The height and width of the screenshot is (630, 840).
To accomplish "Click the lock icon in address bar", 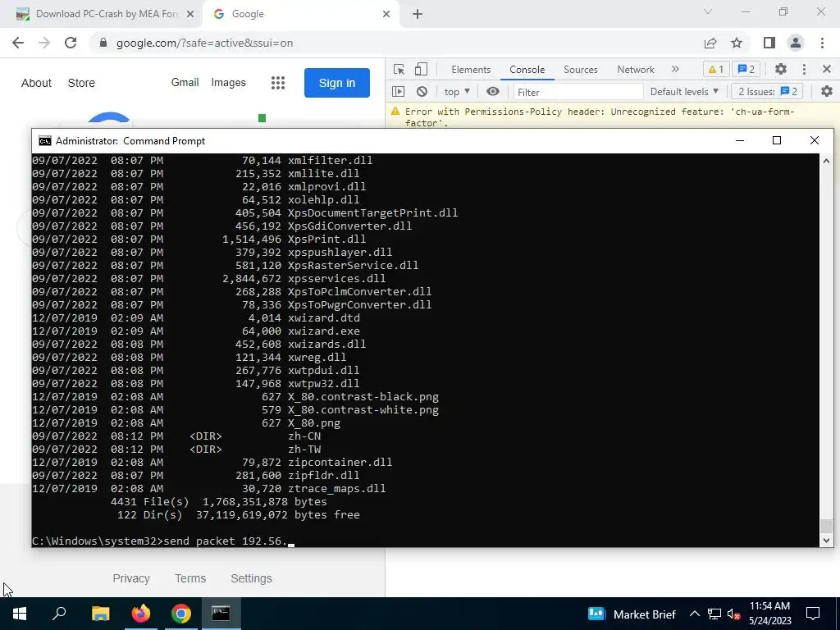I will pos(104,43).
